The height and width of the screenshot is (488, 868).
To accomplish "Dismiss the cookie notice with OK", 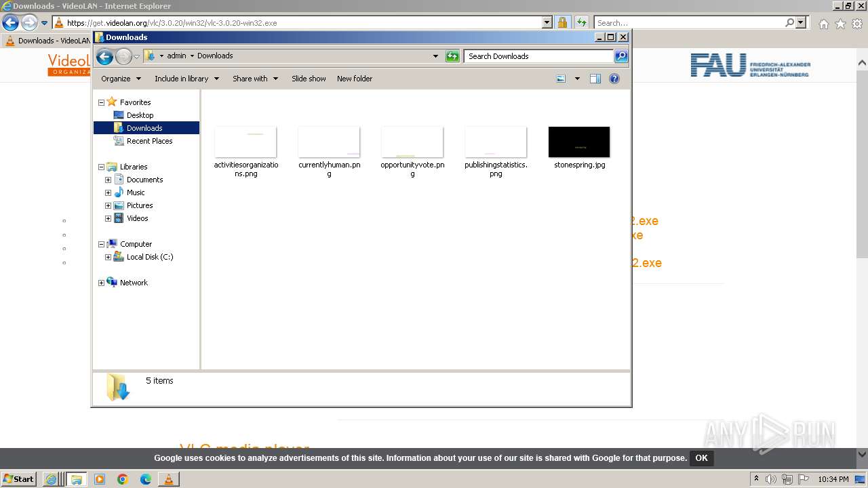I will pyautogui.click(x=701, y=458).
